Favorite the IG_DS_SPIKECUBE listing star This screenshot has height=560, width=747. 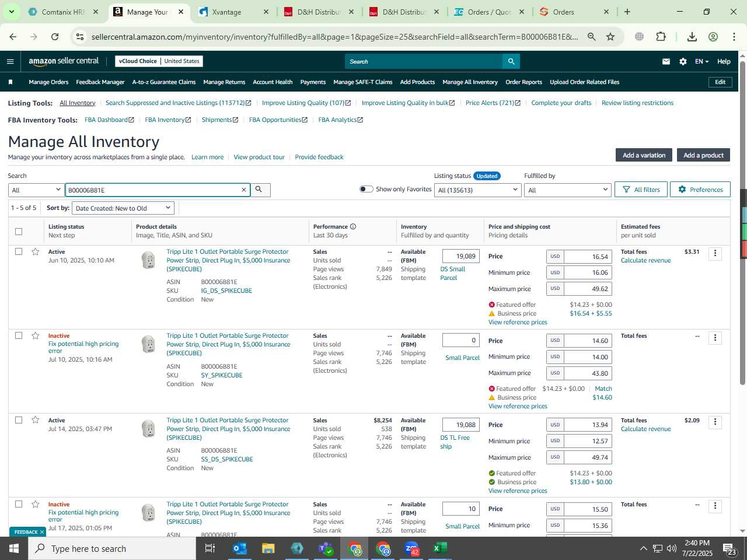click(36, 251)
